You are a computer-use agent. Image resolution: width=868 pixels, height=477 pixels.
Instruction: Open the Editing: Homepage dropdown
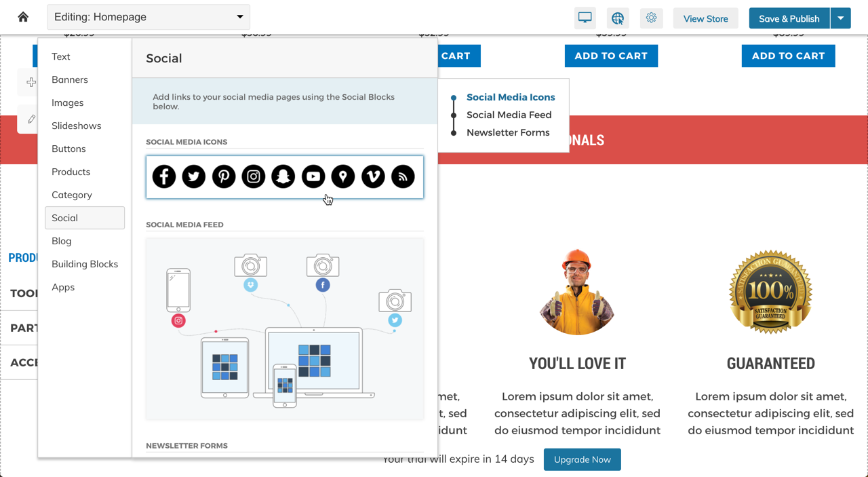[149, 17]
